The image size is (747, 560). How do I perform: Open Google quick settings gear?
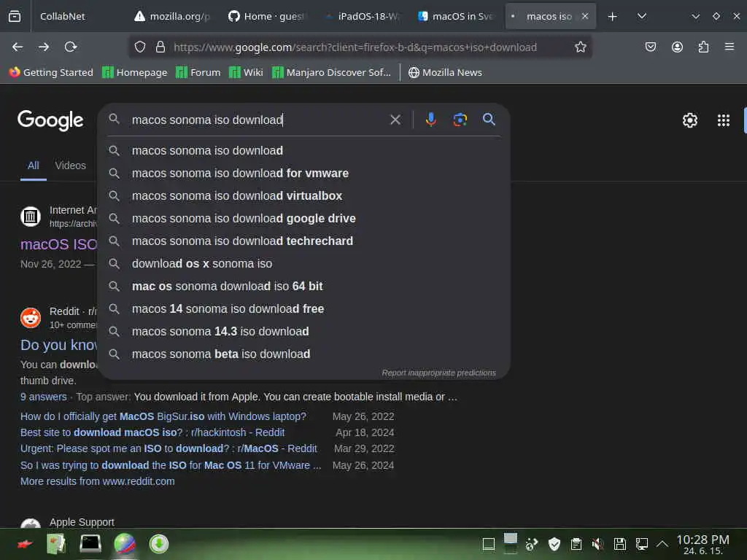tap(690, 120)
